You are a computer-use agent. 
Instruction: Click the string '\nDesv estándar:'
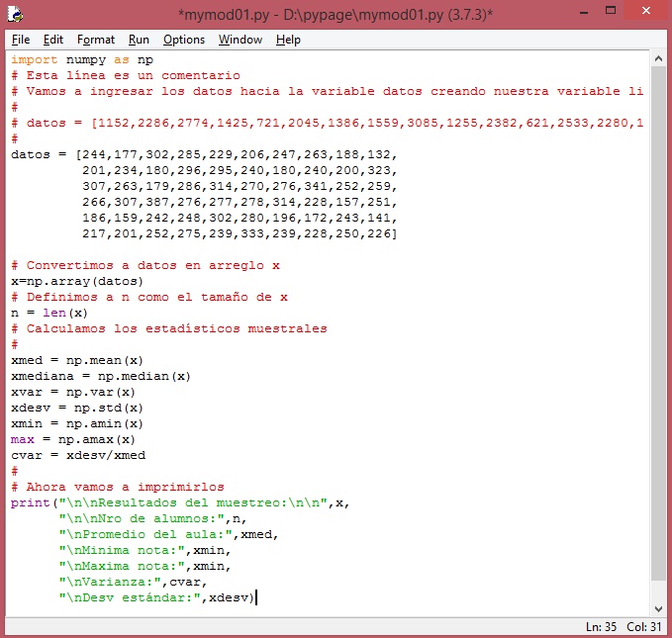click(130, 597)
